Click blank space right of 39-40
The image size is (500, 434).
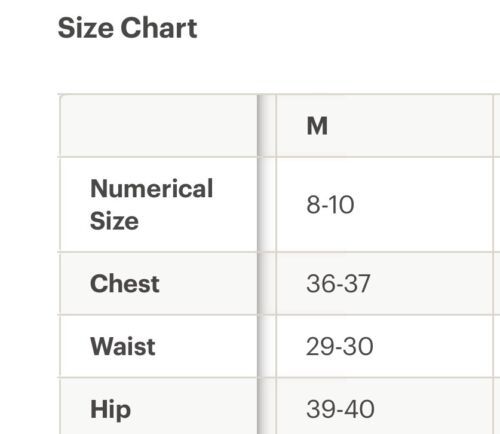434,409
